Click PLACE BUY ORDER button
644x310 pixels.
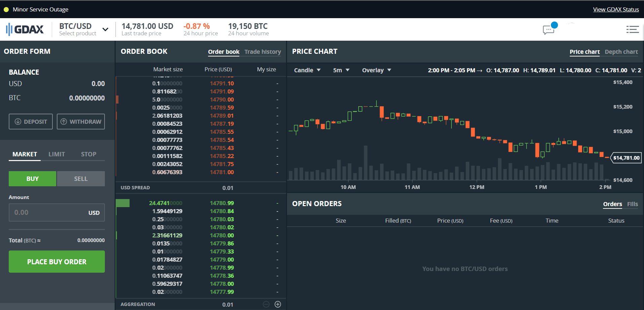click(x=57, y=262)
